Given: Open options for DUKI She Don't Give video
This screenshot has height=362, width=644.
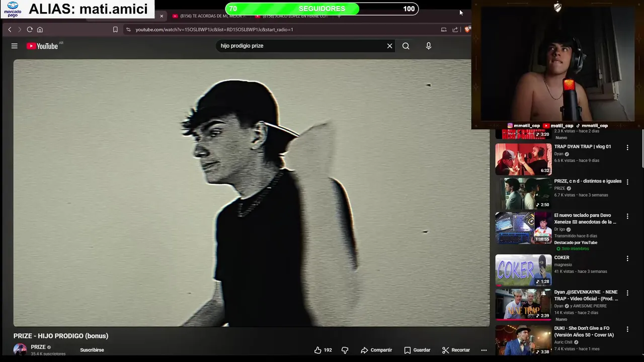Looking at the screenshot, I should [627, 329].
